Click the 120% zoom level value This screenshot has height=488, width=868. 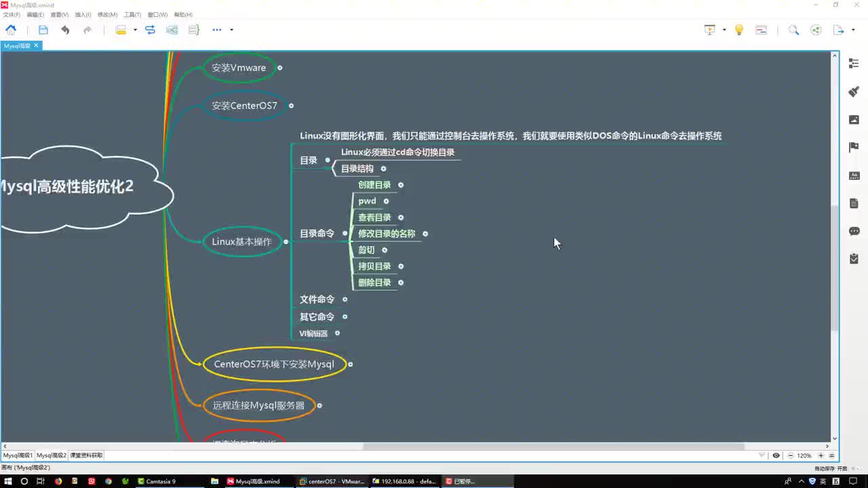coord(804,455)
